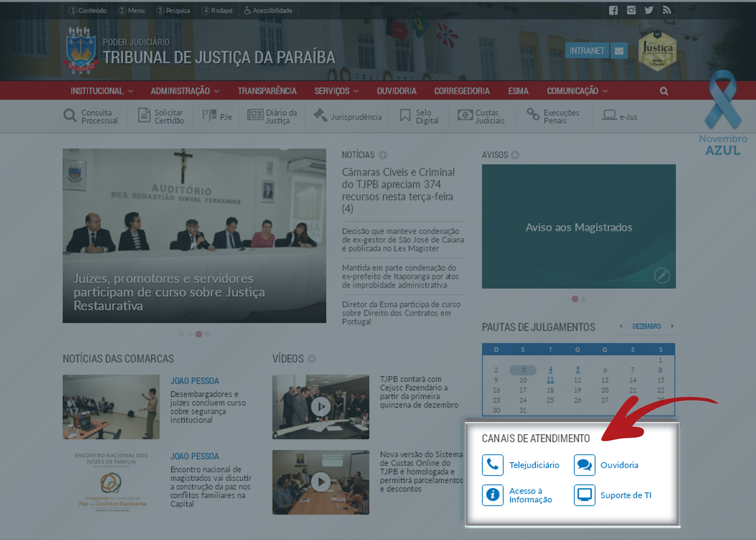Expand the INSTITUCIONAL menu
Image resolution: width=756 pixels, height=540 pixels.
102,91
